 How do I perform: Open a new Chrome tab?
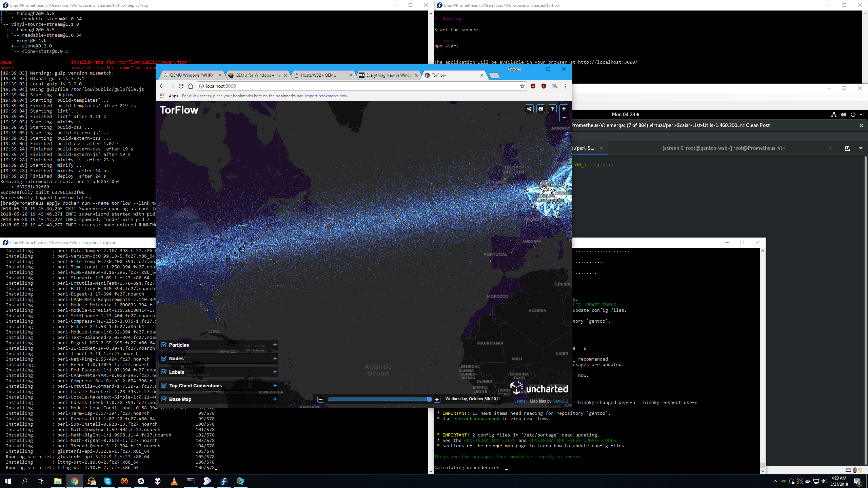(x=494, y=75)
